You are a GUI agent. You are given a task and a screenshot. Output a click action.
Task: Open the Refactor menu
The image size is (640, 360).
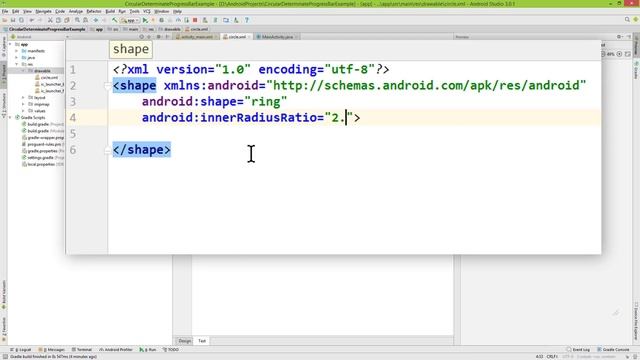click(x=94, y=11)
